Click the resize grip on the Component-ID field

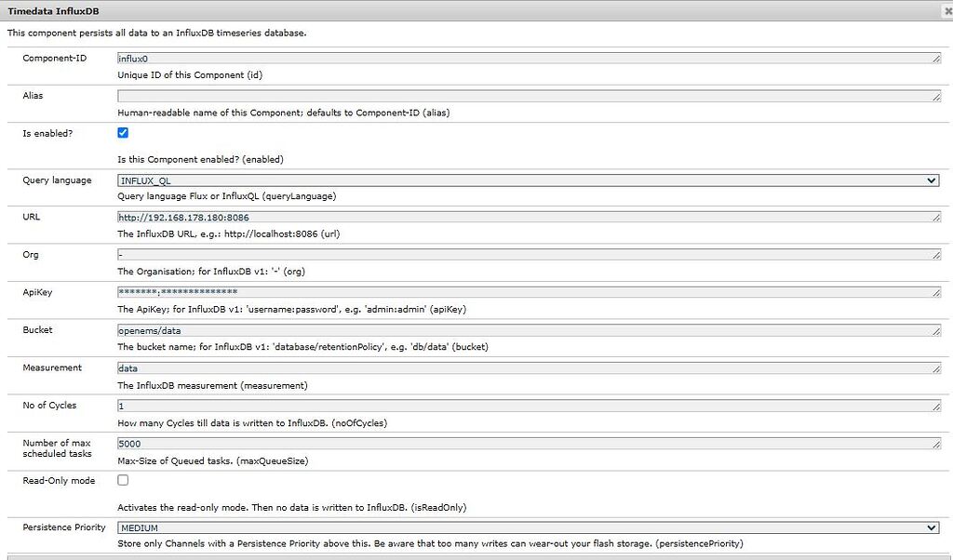coord(936,58)
